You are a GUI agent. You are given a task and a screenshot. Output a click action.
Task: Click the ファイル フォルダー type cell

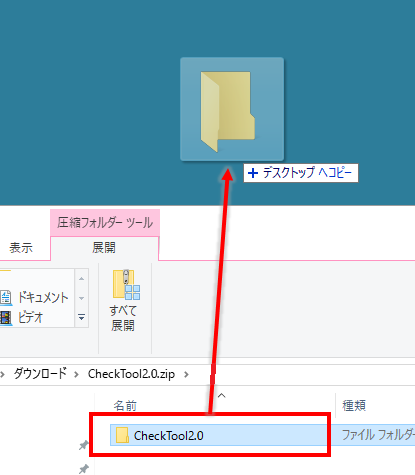tap(378, 435)
